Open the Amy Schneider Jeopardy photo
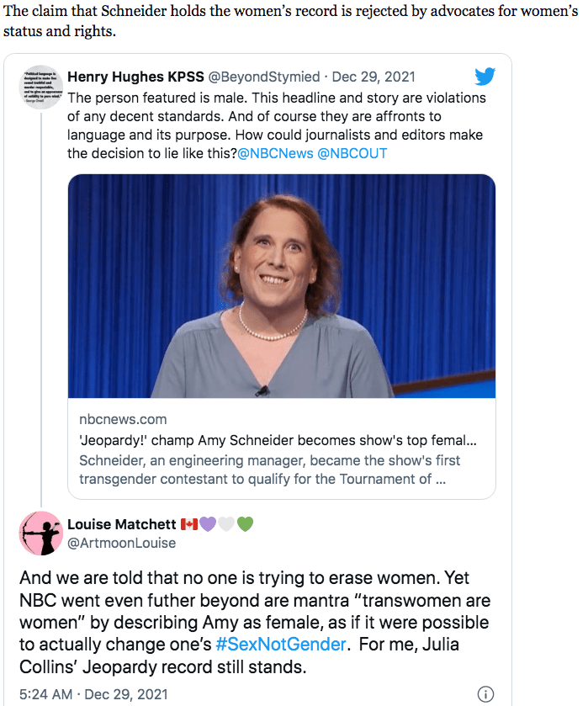 281,285
